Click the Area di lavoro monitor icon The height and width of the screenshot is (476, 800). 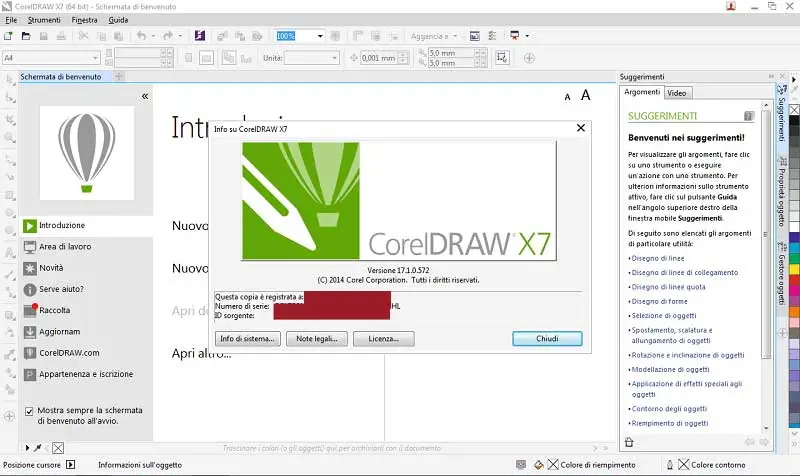tap(30, 247)
